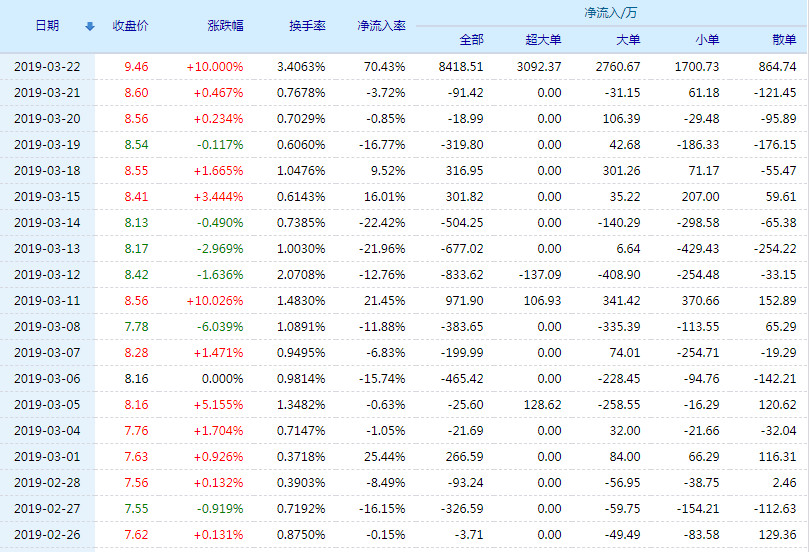Click the 涨跌幅 column header
812x552 pixels.
pos(225,26)
